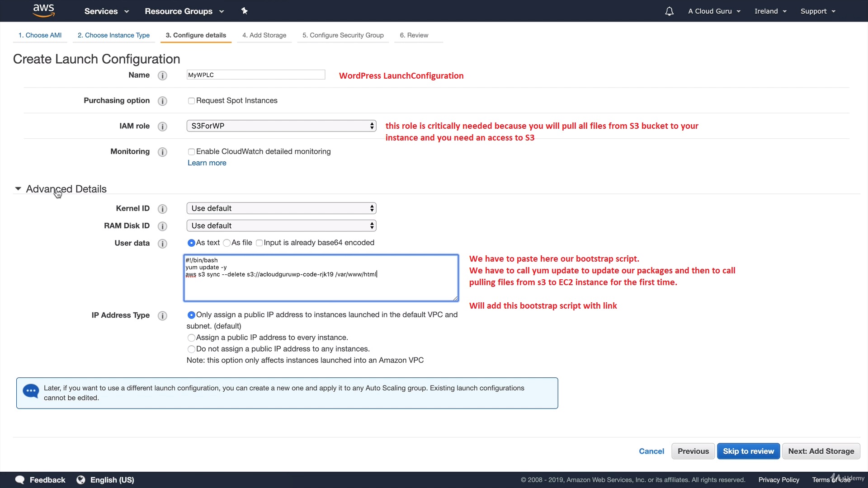Click info icon beside IAM role
The image size is (868, 488).
[162, 127]
